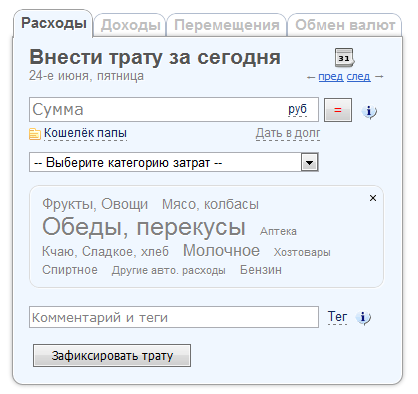Click the red equals calculator button
The image size is (418, 394).
pyautogui.click(x=338, y=110)
